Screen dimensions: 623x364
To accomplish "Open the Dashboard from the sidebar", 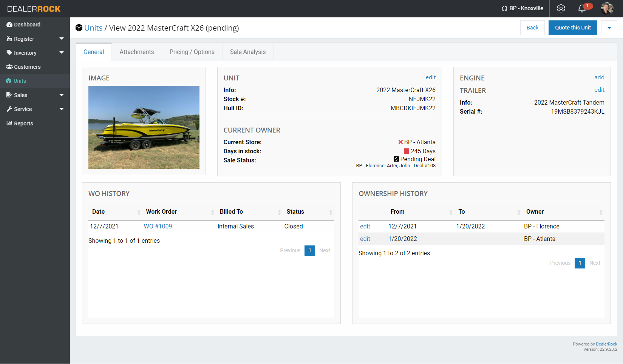I will pyautogui.click(x=9, y=25).
